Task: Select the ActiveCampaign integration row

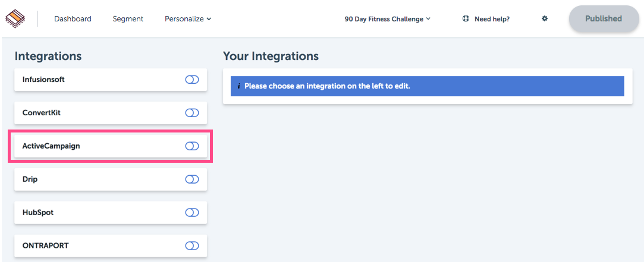Action: 111,146
